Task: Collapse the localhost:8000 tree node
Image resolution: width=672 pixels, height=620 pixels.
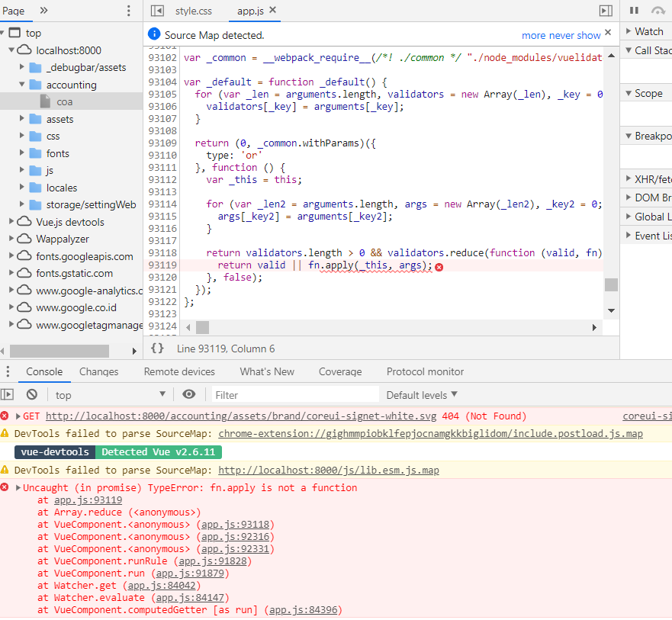Action: [x=11, y=50]
